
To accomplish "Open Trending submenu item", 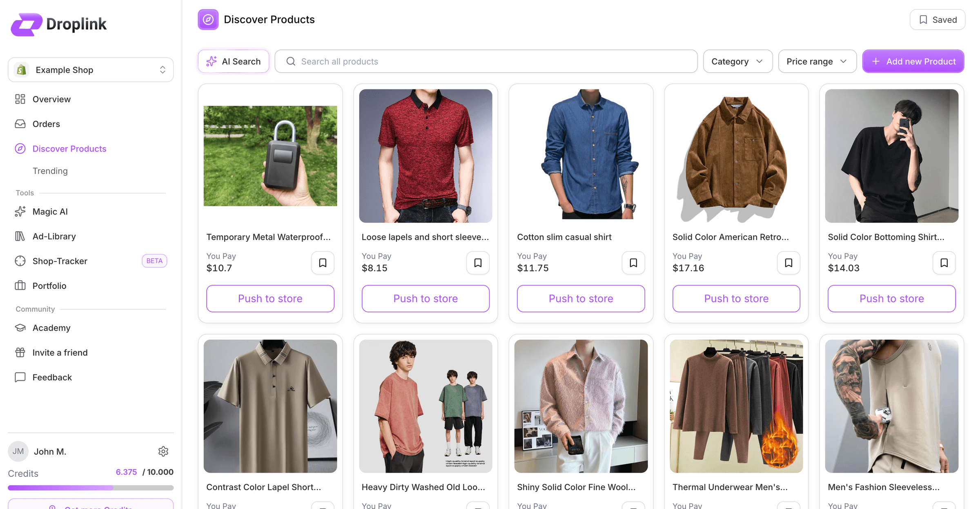I will (x=50, y=171).
